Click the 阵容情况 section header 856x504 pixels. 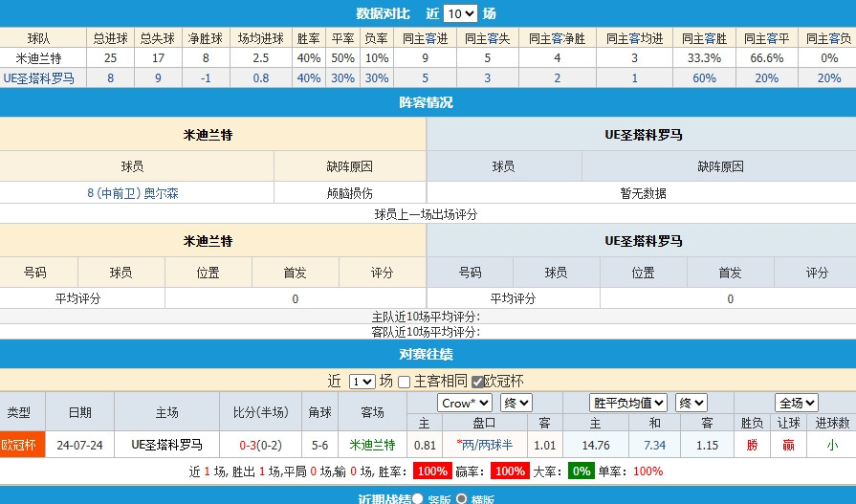[427, 102]
